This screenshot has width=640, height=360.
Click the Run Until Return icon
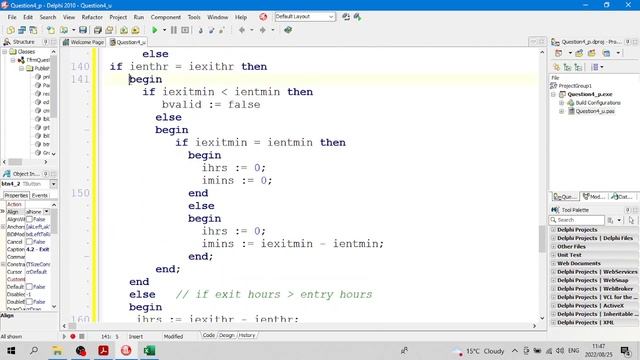point(222,30)
